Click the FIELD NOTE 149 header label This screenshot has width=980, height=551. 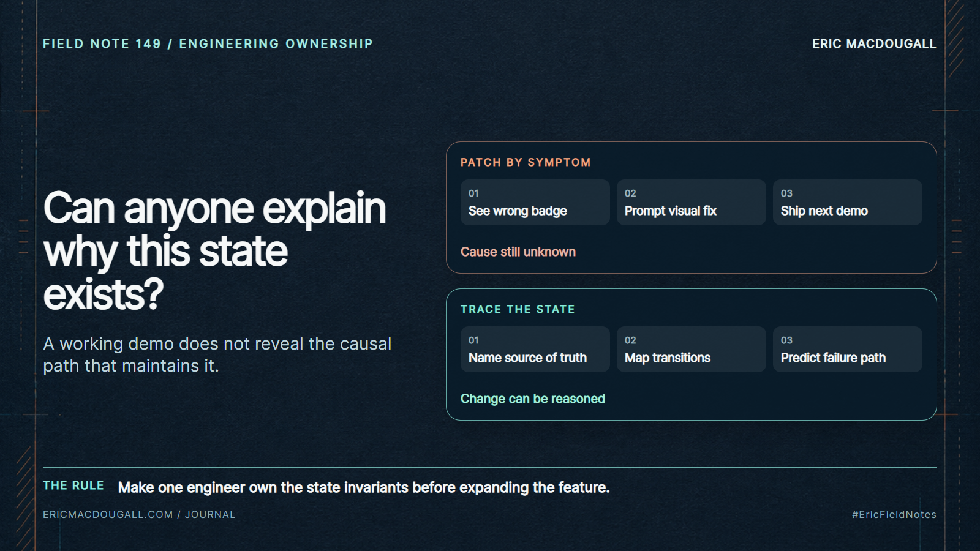[208, 44]
